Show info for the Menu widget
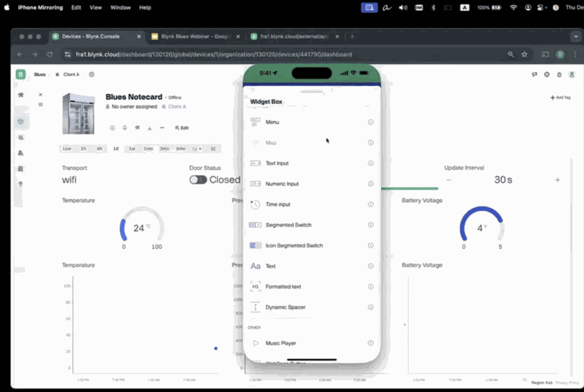Screen dimensions: 584x392 point(370,122)
